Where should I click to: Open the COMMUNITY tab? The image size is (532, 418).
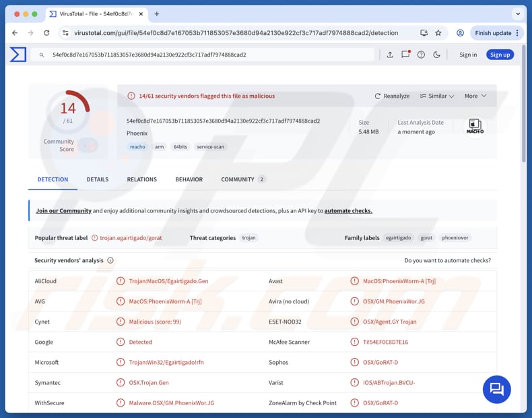243,179
